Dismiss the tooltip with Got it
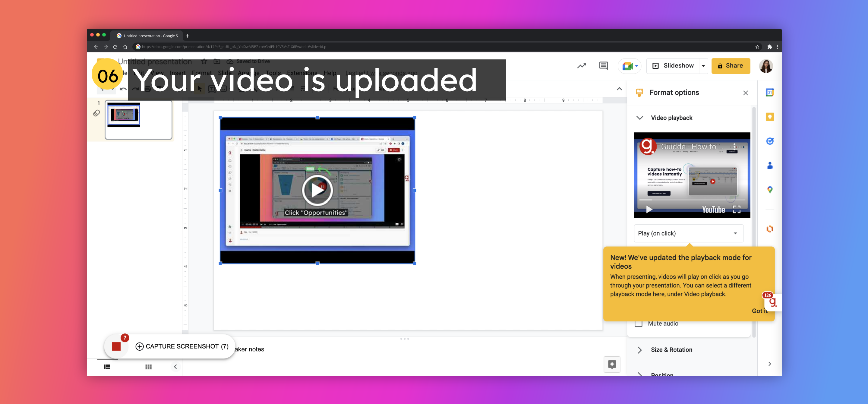The height and width of the screenshot is (404, 868). click(759, 311)
